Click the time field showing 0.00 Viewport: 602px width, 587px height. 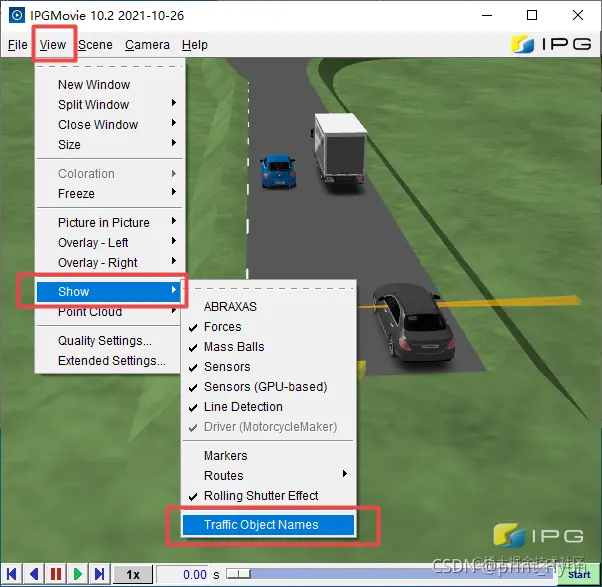[x=183, y=575]
